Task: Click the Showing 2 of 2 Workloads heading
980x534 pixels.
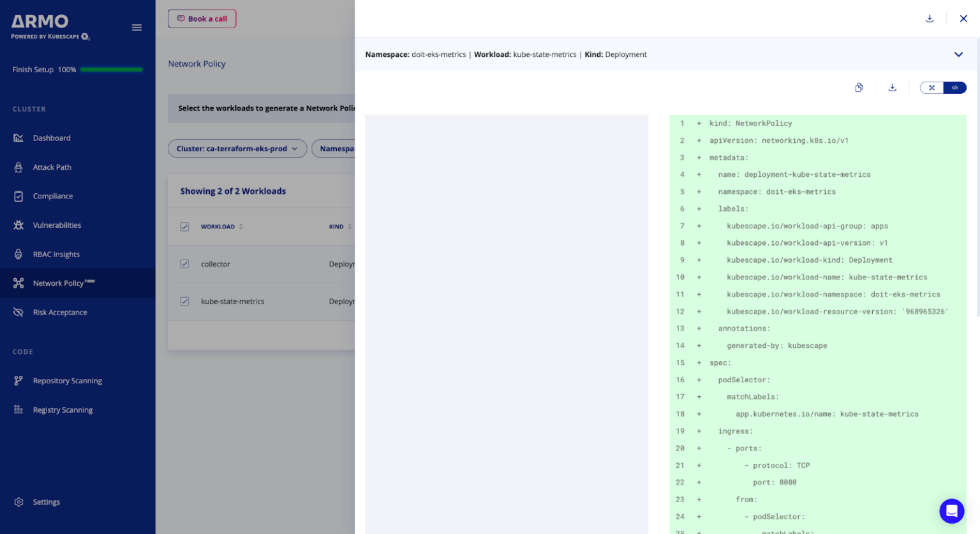Action: pos(233,191)
